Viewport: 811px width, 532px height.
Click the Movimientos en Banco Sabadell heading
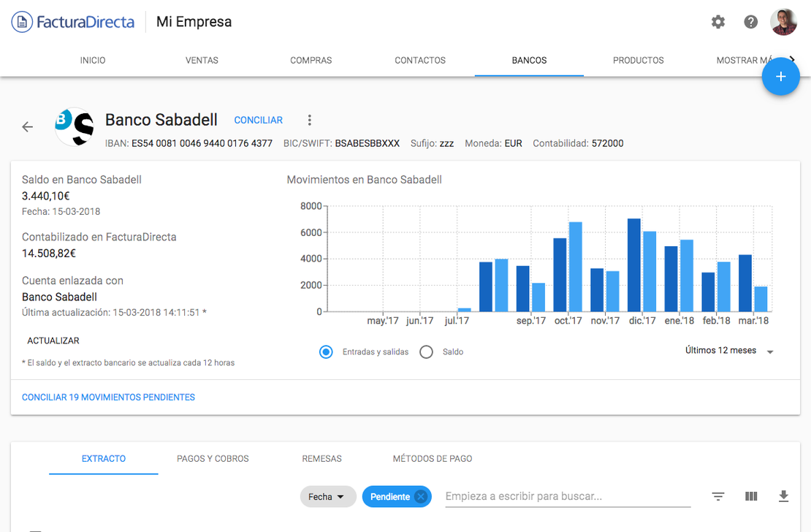click(364, 180)
